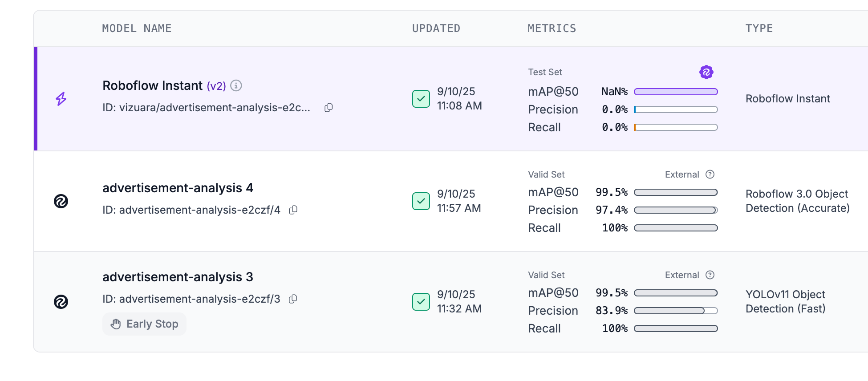Click 100% recall value for advertisement-analysis 3

pos(615,328)
